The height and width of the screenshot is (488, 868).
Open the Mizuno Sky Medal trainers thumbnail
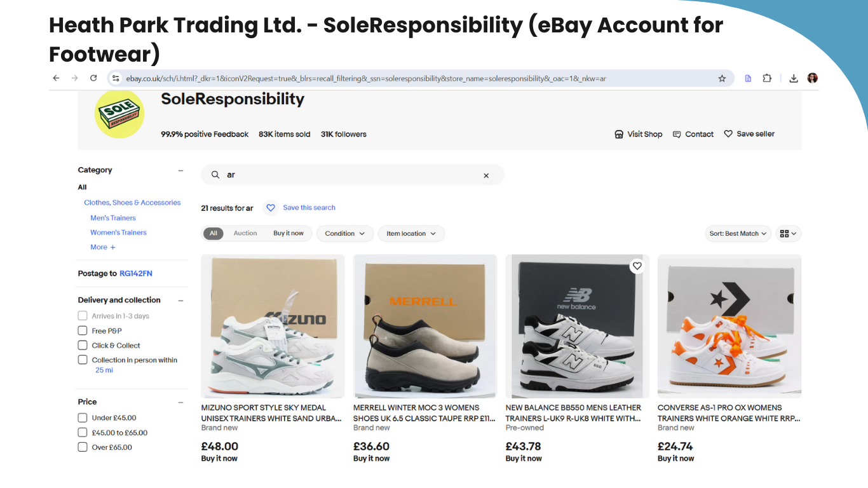click(273, 326)
